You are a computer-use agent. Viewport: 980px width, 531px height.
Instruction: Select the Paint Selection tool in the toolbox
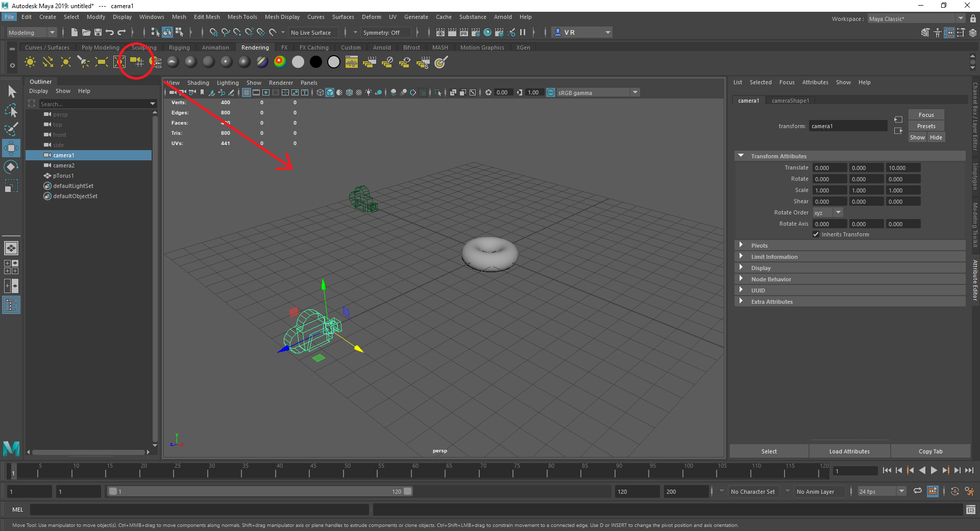(11, 129)
